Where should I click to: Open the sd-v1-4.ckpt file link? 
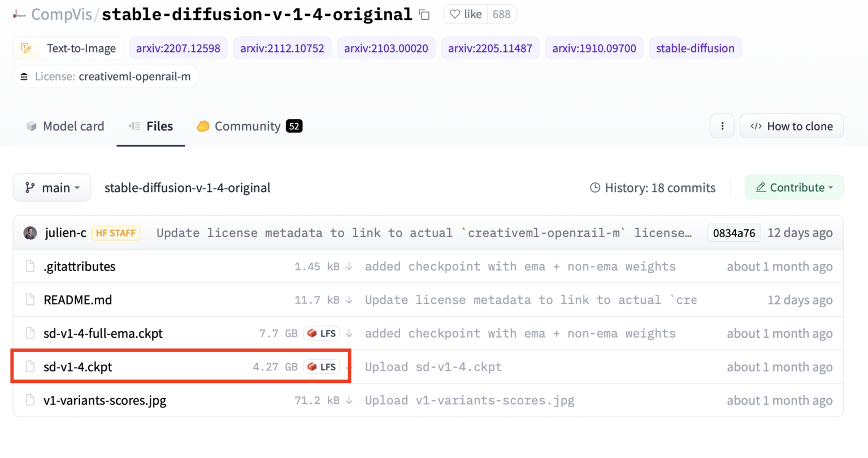(x=78, y=367)
